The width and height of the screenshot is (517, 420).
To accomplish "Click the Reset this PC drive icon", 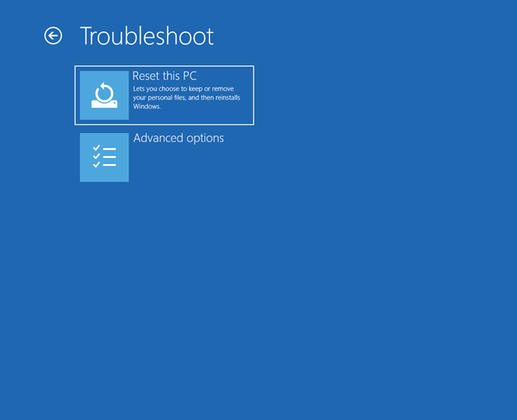I will (x=105, y=95).
